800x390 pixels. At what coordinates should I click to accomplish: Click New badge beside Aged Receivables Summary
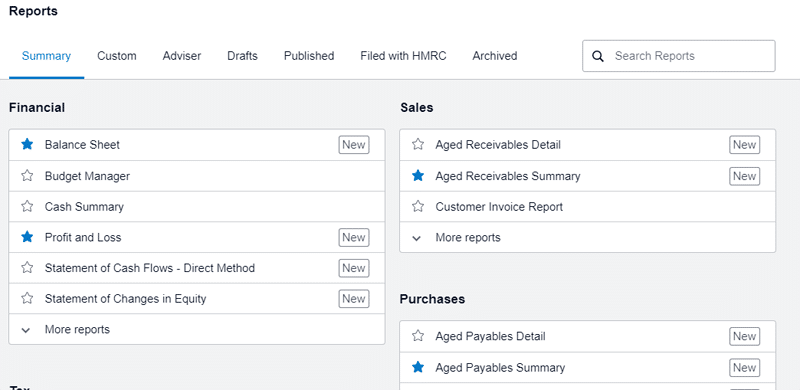pyautogui.click(x=744, y=176)
